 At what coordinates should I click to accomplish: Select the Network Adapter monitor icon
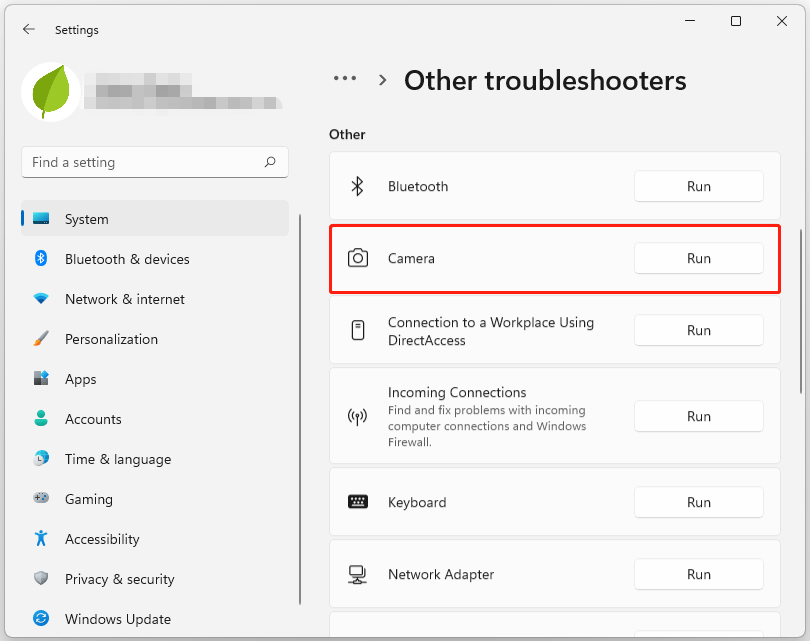tap(357, 574)
